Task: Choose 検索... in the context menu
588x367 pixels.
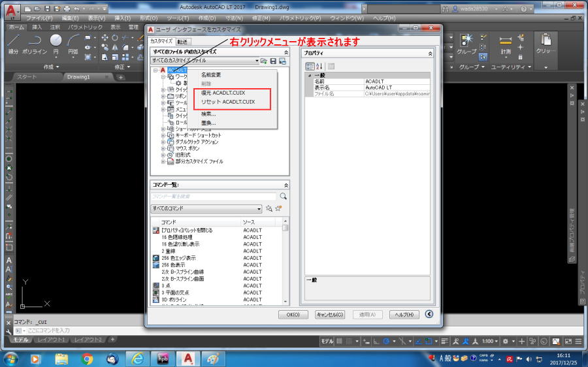Action: (x=208, y=114)
